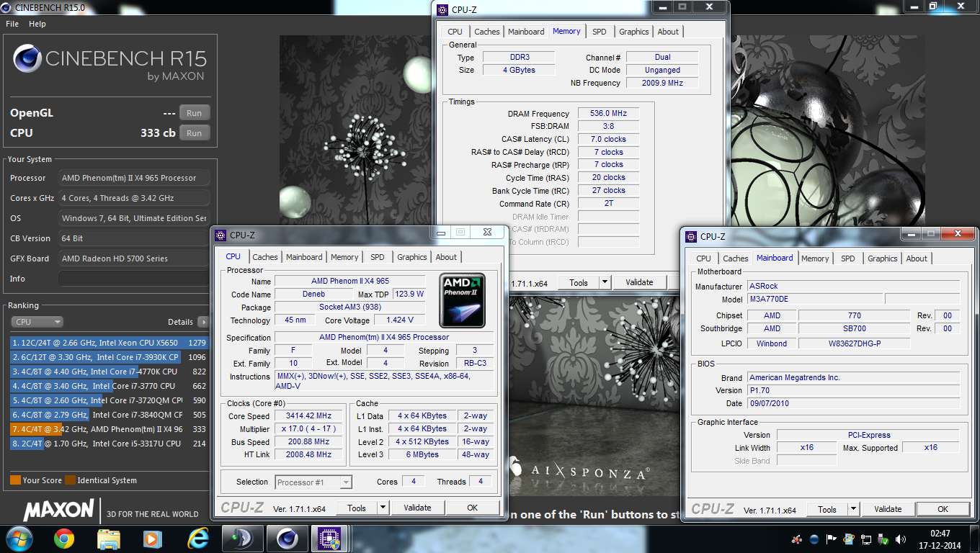Open the Processor #1 selection combo box
Viewport: 980px width, 553px height.
[313, 482]
